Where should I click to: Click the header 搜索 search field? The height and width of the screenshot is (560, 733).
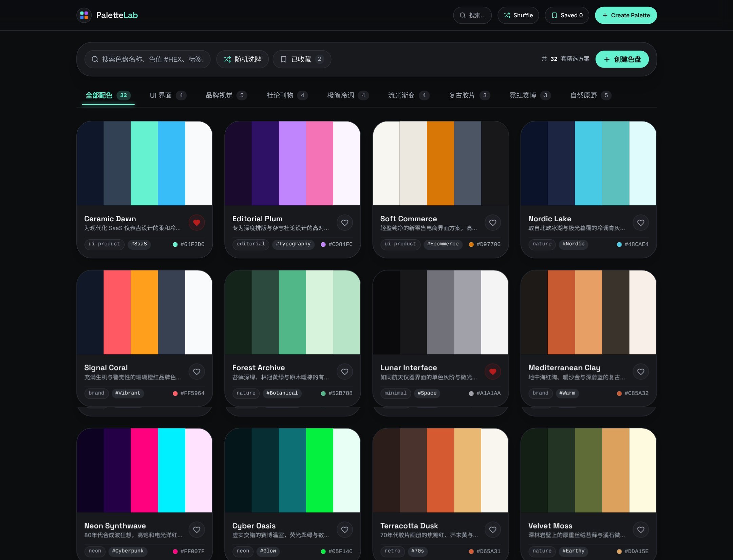point(472,15)
